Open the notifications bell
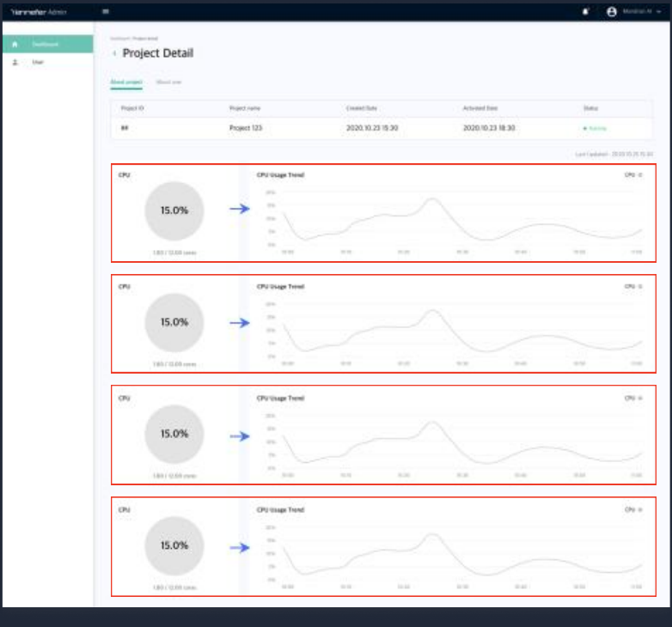 pos(585,11)
